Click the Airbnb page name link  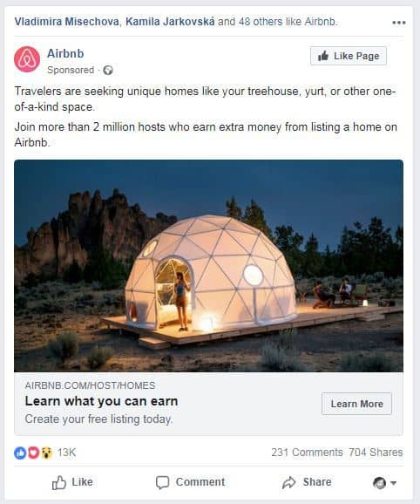click(65, 53)
